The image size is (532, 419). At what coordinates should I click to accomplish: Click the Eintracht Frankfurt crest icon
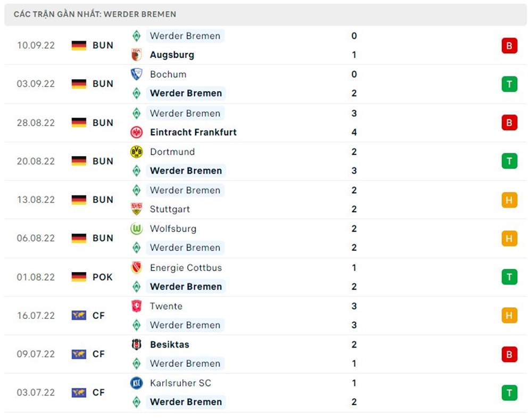tap(136, 132)
